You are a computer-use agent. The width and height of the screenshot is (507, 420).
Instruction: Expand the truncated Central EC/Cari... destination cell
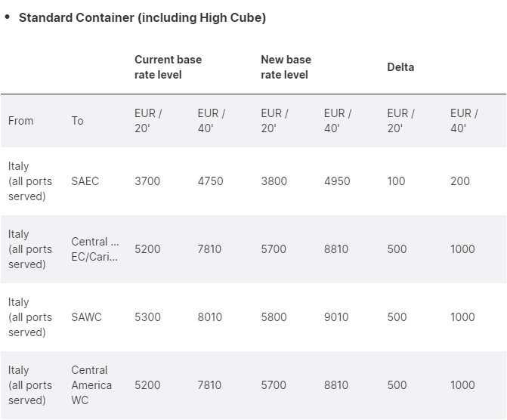[x=95, y=249]
